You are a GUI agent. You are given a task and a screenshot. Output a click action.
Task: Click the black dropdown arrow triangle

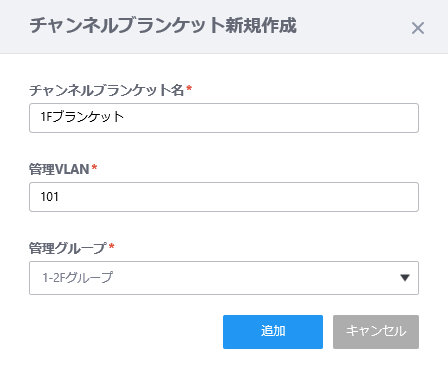coord(405,278)
